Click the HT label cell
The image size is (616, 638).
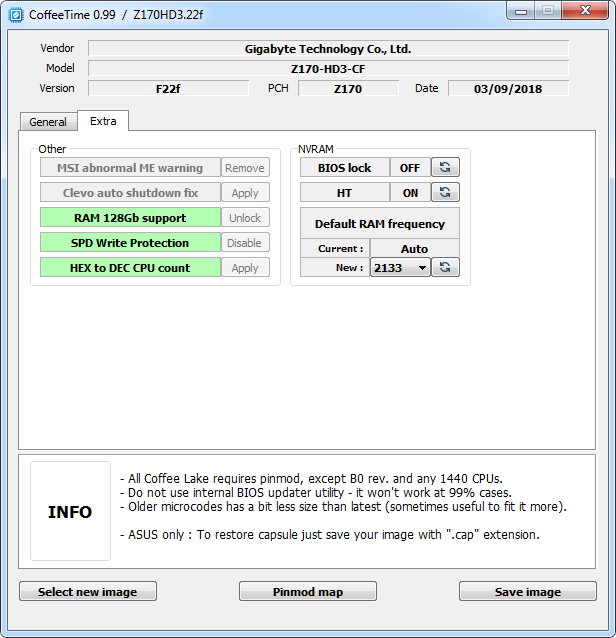pos(345,192)
